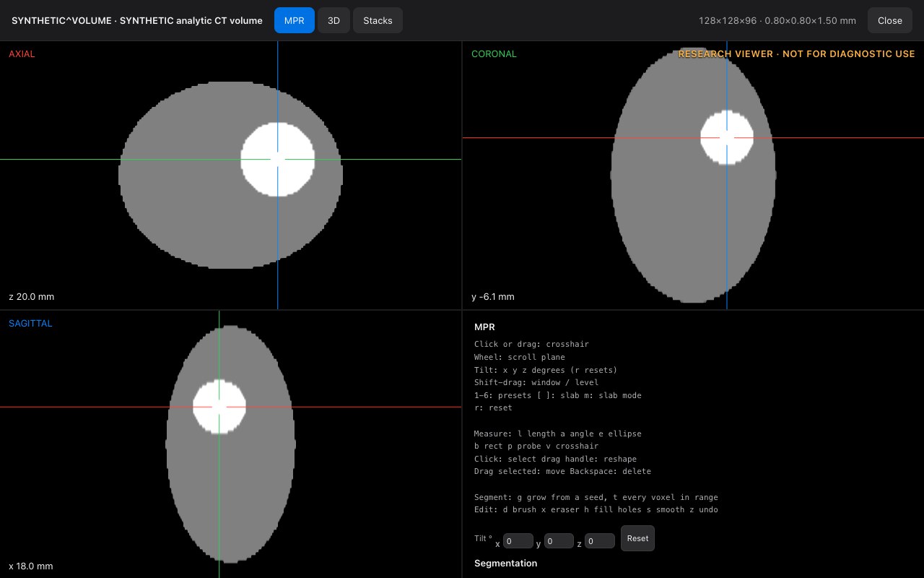The width and height of the screenshot is (924, 578).
Task: Click the AXIAL view label
Action: (x=22, y=53)
